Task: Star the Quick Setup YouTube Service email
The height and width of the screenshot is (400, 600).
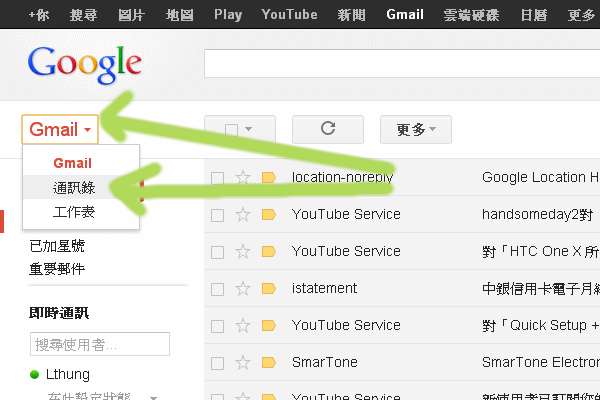Action: coord(243,325)
